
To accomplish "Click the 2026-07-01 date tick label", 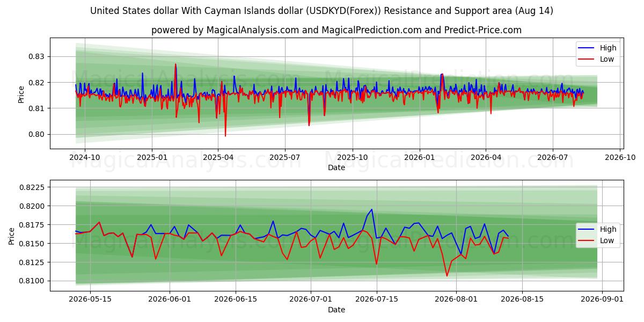I will pyautogui.click(x=311, y=299).
